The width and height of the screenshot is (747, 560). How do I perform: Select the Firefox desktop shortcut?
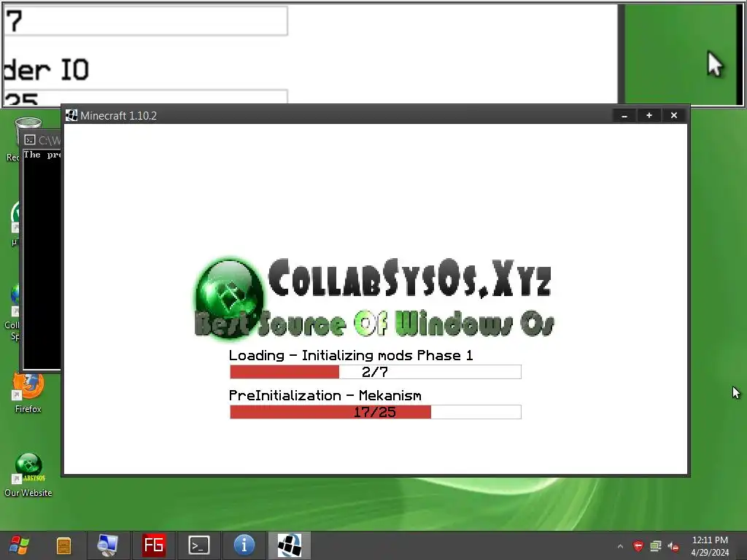(x=28, y=393)
